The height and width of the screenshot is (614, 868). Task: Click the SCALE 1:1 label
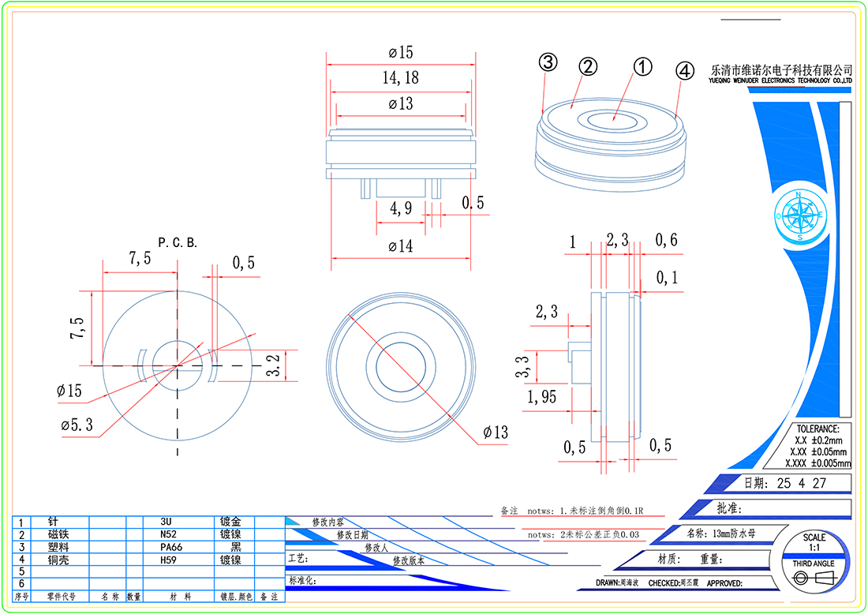point(814,543)
